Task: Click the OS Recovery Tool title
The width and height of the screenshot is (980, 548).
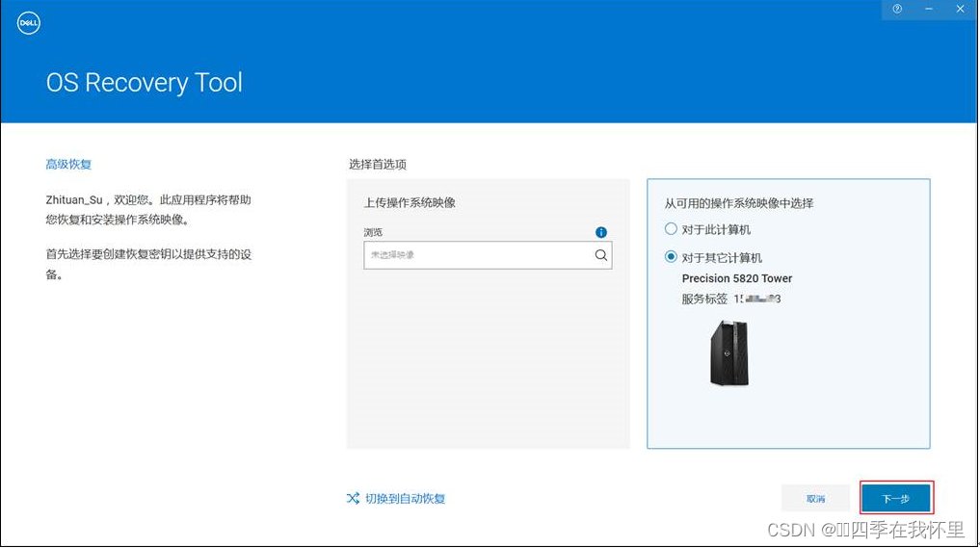Action: (145, 83)
